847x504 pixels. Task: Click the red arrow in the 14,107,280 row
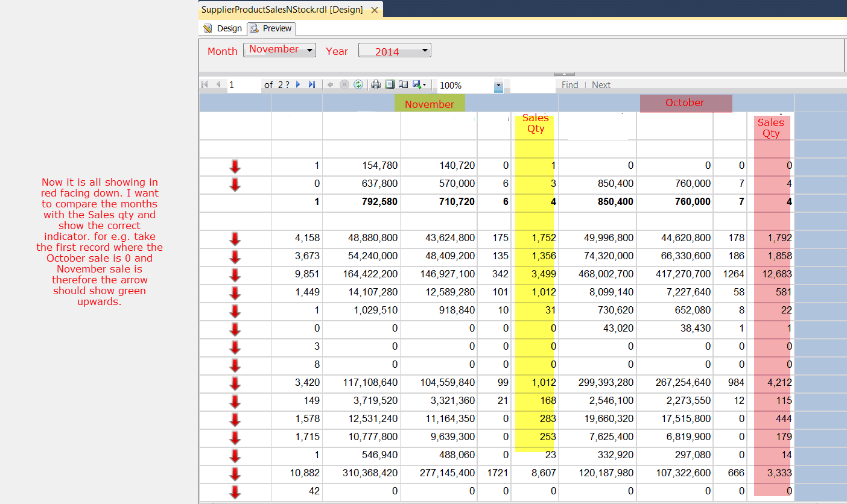click(x=235, y=294)
